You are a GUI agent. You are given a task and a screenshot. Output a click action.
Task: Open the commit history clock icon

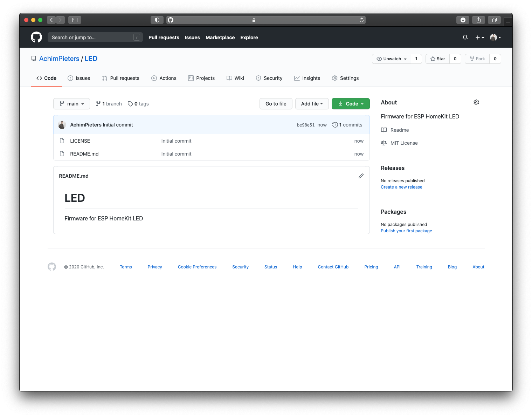335,125
